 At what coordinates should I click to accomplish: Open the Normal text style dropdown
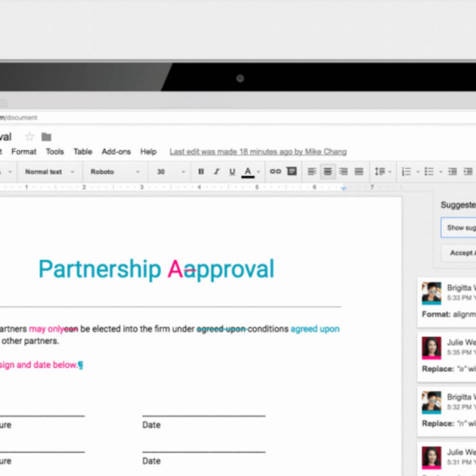[x=49, y=172]
